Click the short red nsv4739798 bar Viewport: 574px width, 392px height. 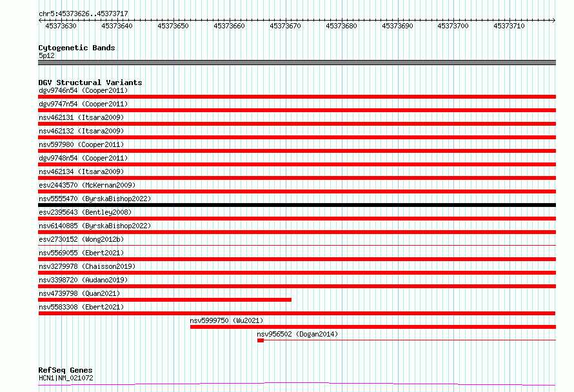pos(164,300)
